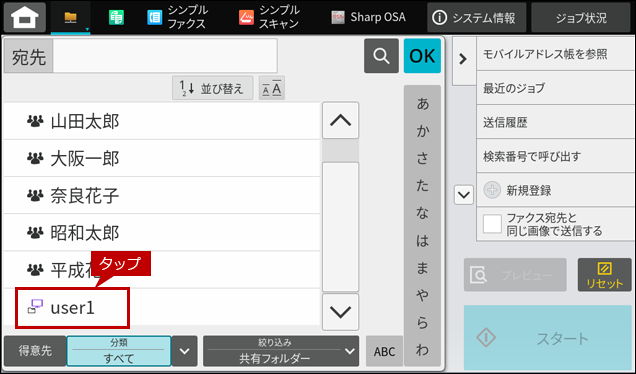Open the ジョブ状況 button
The width and height of the screenshot is (636, 374).
pyautogui.click(x=581, y=17)
